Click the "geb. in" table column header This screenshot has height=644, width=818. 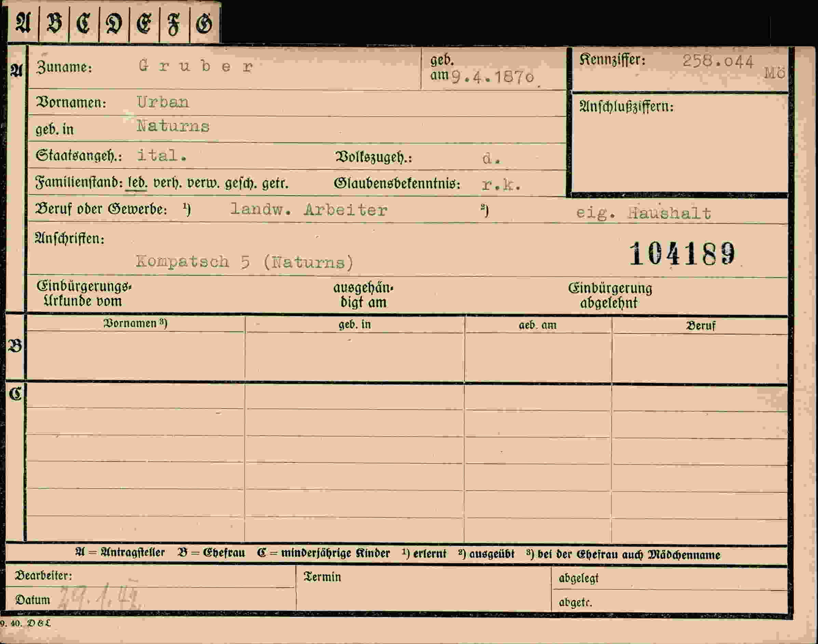click(x=354, y=324)
